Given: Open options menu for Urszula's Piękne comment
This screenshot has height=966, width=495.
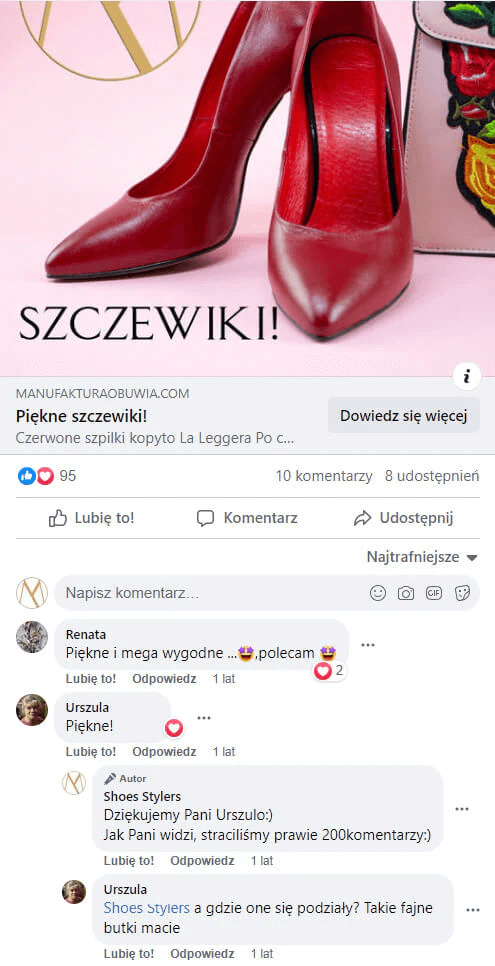Looking at the screenshot, I should click(203, 718).
